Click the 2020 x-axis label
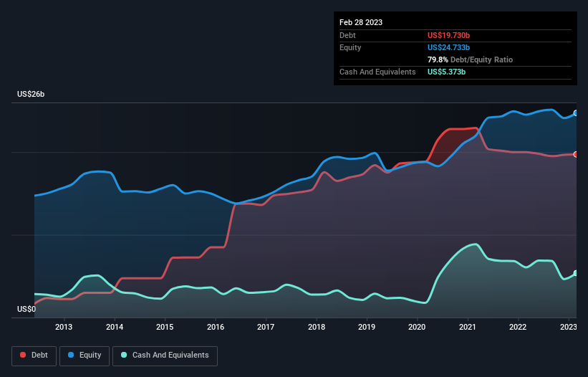 click(417, 327)
